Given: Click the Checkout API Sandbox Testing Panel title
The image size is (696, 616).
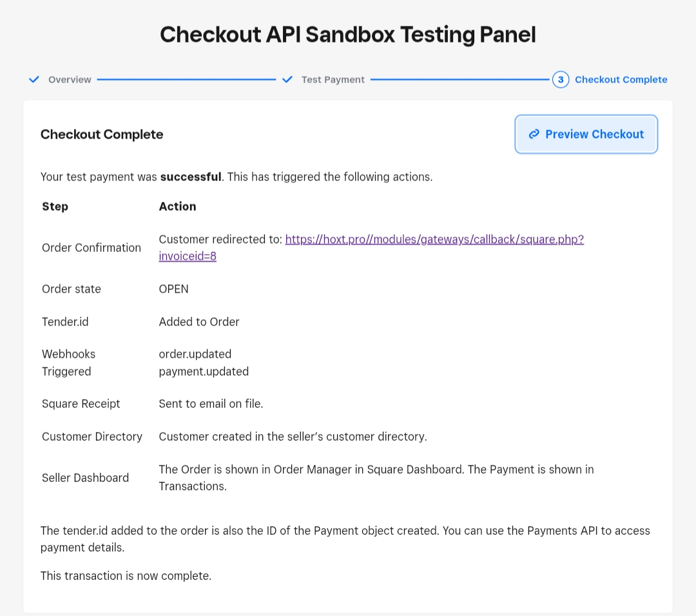Looking at the screenshot, I should coord(348,34).
